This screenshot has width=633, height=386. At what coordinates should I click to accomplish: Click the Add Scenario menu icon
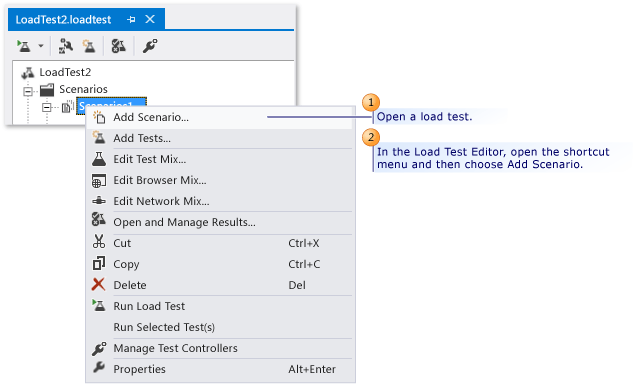pos(99,117)
